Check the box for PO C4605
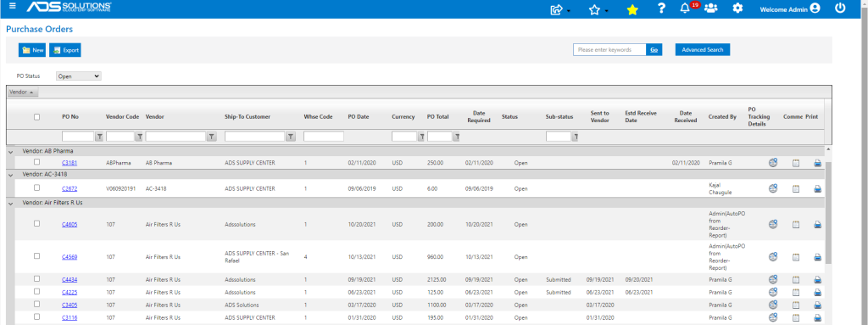 36,223
